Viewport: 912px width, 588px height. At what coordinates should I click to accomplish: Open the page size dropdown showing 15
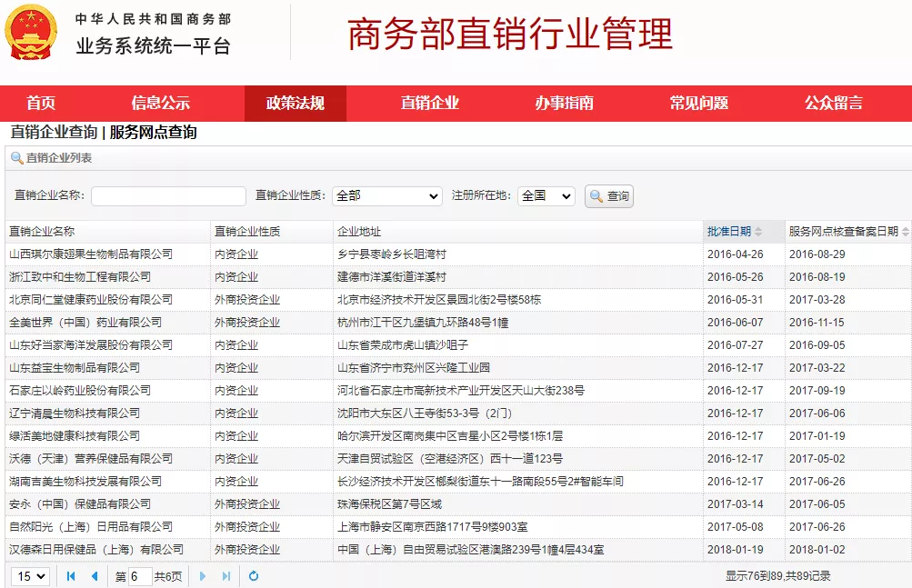click(30, 576)
